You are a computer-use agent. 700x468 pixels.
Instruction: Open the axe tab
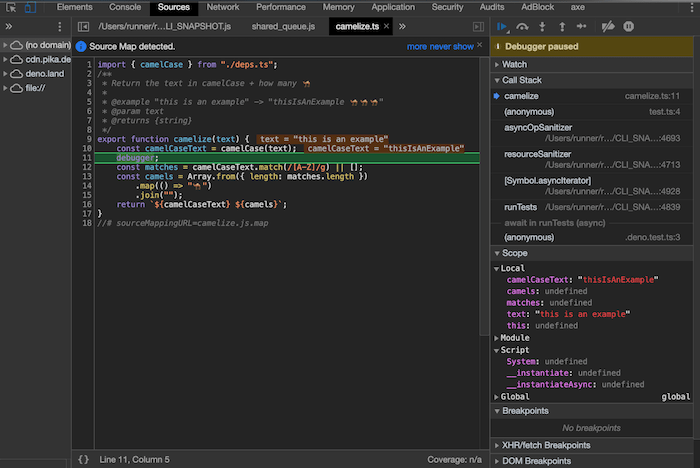click(x=578, y=7)
